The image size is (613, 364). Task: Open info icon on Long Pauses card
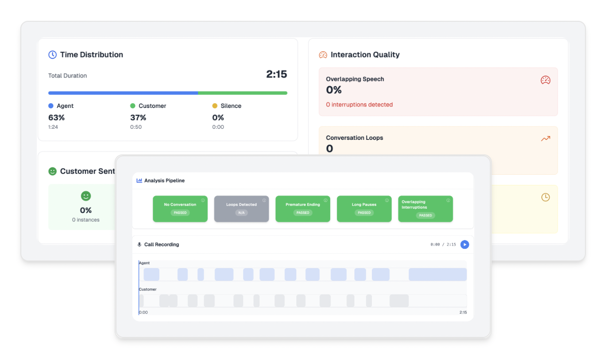click(387, 200)
